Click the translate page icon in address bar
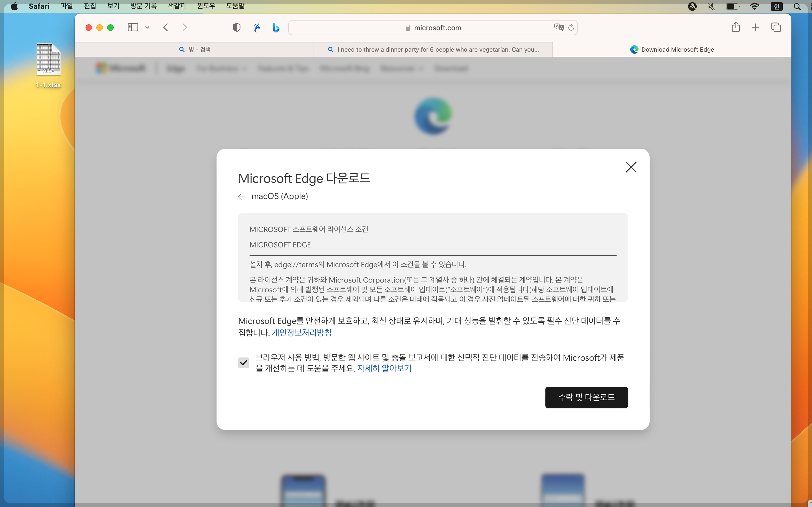Screen dimensions: 812x507 coord(559,27)
